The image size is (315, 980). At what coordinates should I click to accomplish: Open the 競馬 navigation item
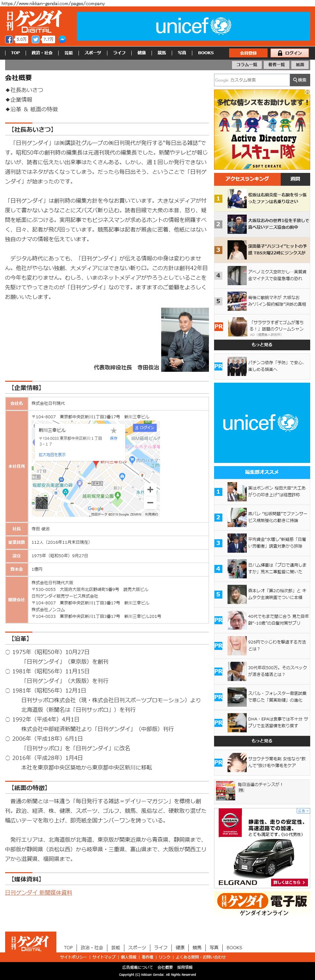(x=162, y=53)
